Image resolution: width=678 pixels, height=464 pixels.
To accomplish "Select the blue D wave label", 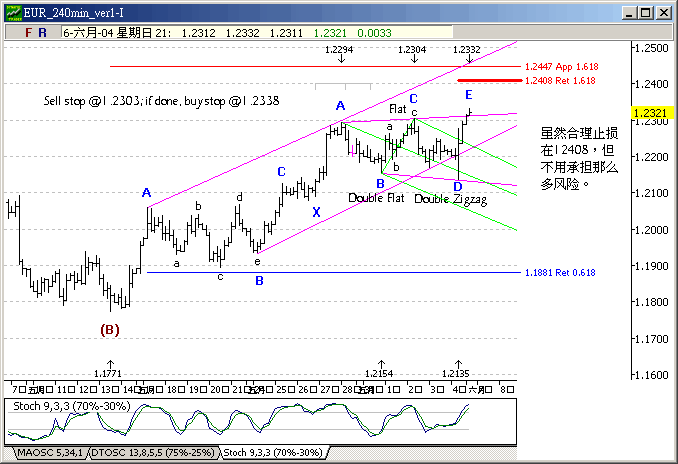I will click(458, 186).
